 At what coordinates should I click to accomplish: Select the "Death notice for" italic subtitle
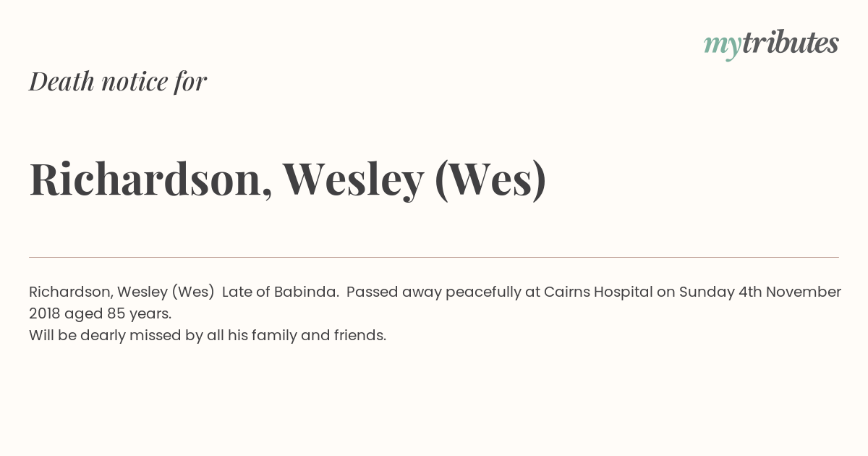point(118,81)
